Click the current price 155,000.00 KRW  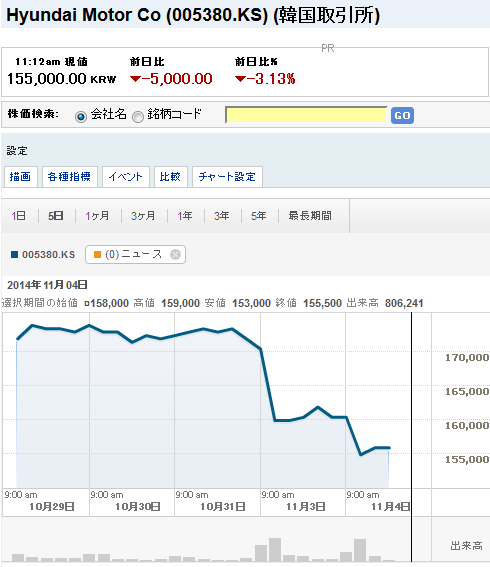62,79
